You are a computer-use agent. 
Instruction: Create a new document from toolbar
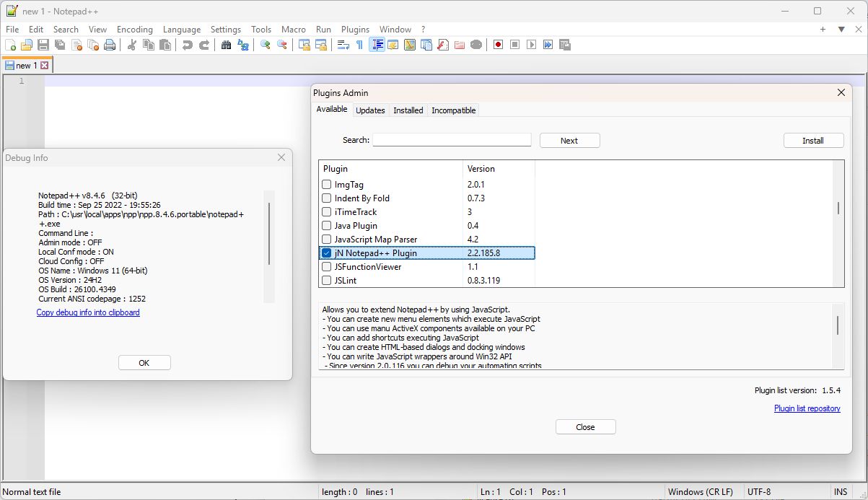point(10,45)
